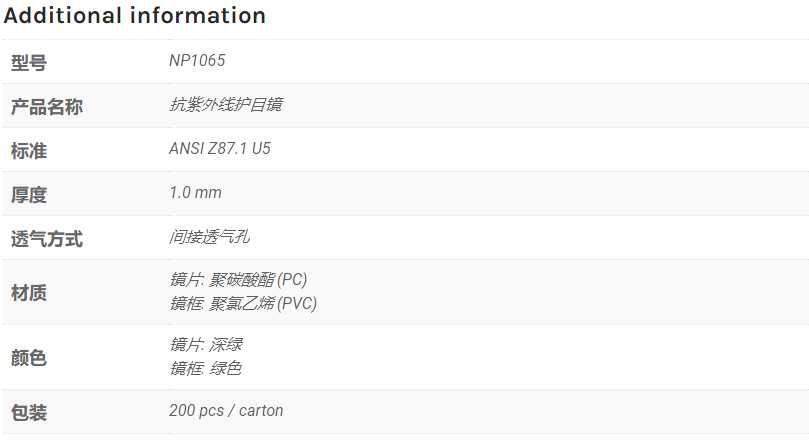This screenshot has width=809, height=446.
Task: Click the Additional information heading
Action: [135, 15]
